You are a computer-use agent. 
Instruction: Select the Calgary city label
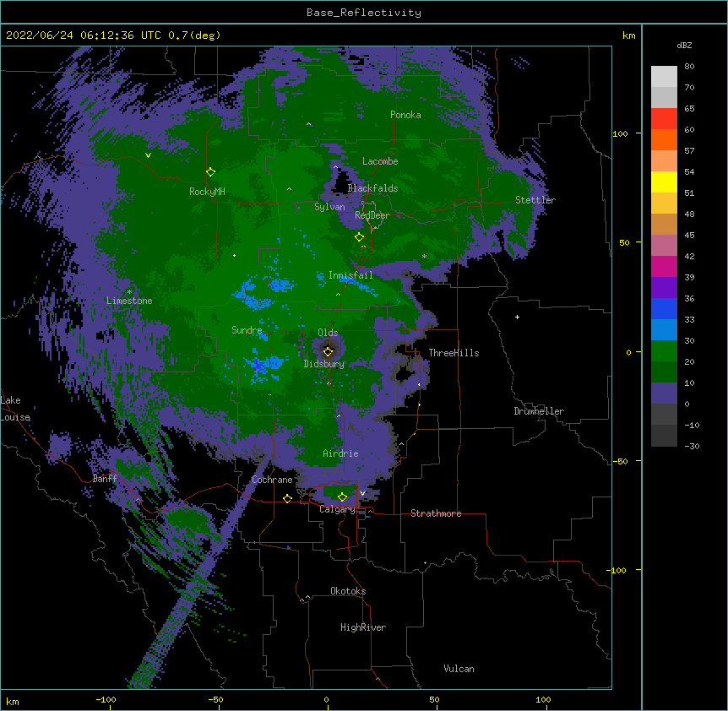[x=337, y=509]
